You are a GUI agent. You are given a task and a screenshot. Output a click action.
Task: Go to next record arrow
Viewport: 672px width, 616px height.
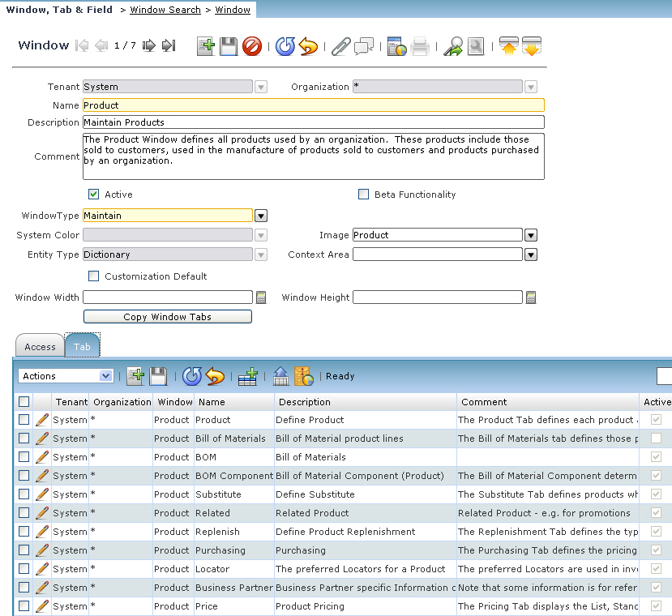pos(148,45)
